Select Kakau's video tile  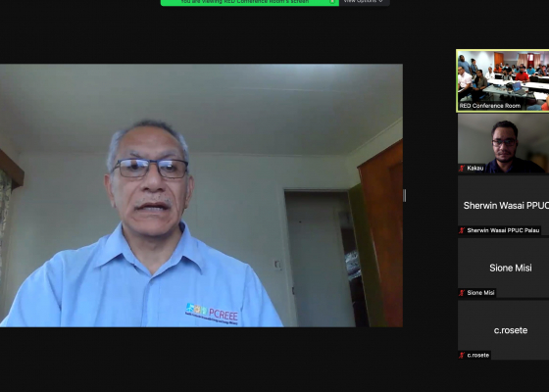click(x=504, y=143)
